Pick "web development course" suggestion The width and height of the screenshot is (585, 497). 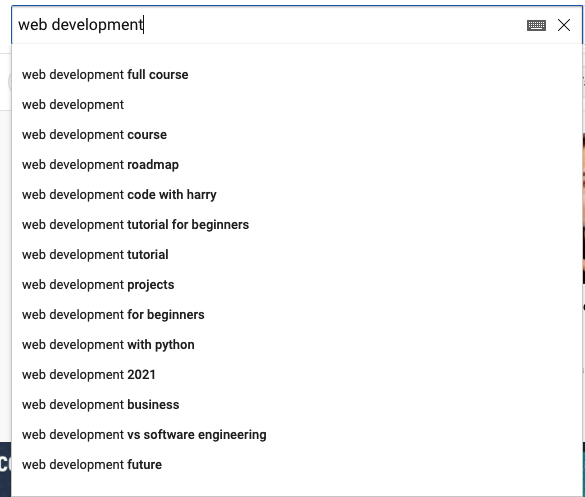[297, 135]
